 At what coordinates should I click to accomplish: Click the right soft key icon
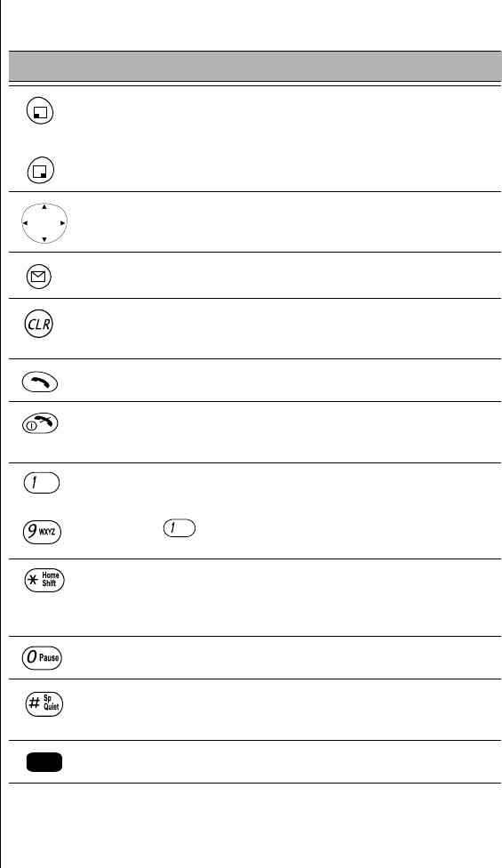coord(40,171)
